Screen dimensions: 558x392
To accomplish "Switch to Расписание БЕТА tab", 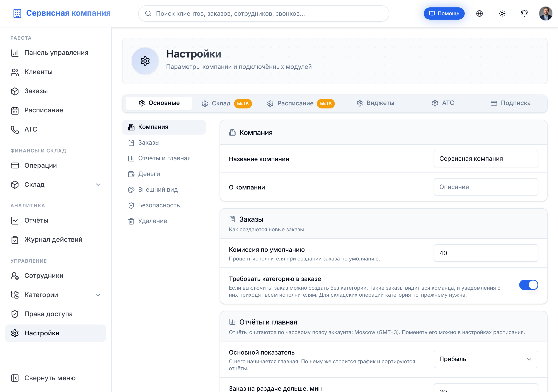I will [301, 103].
